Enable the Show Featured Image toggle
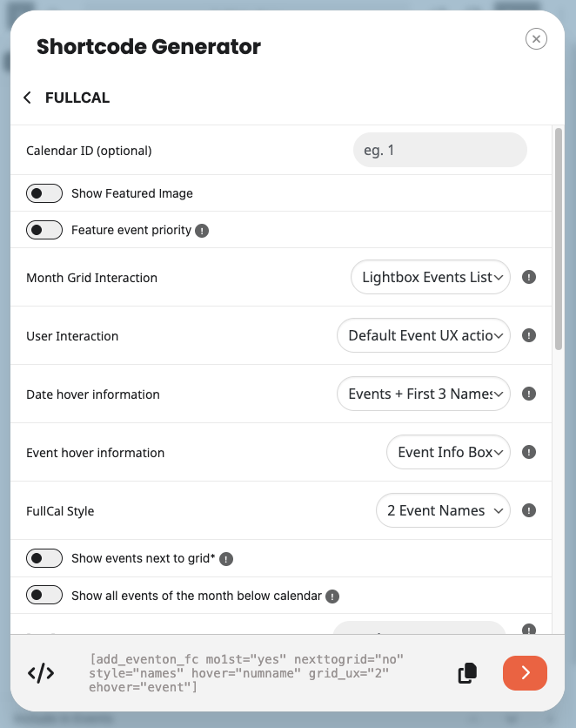 click(x=44, y=193)
